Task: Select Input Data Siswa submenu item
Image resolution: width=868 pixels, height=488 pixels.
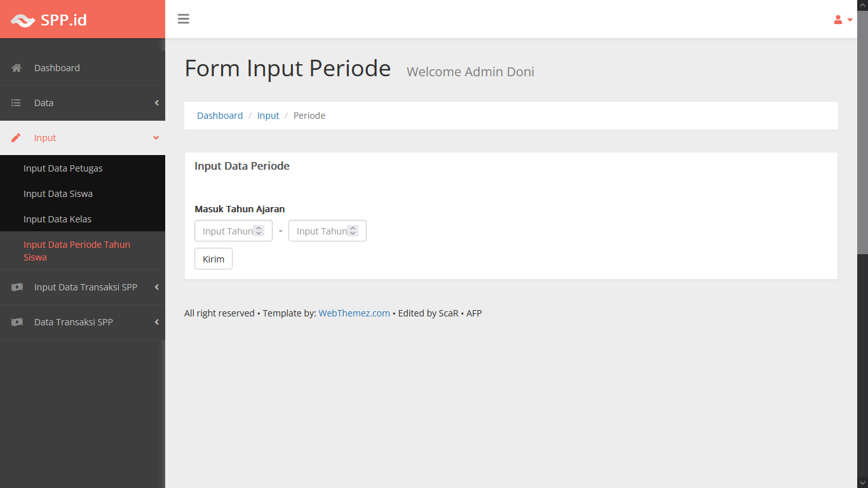Action: (58, 194)
